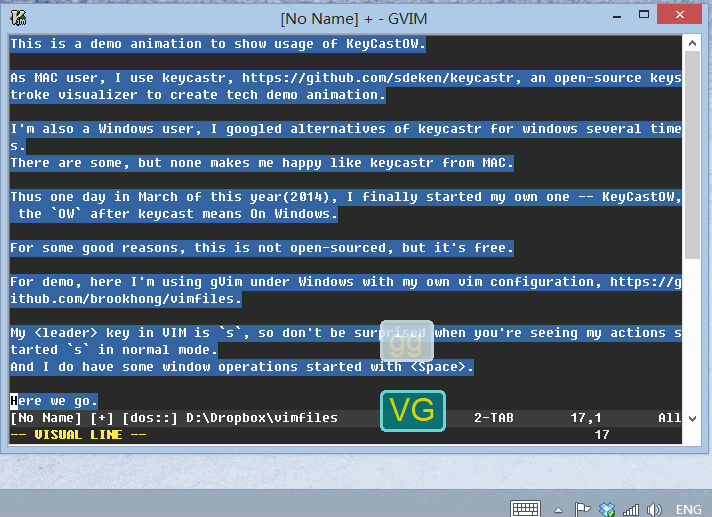This screenshot has width=712, height=517.
Task: Open the Action Center flag icon
Action: pyautogui.click(x=582, y=510)
